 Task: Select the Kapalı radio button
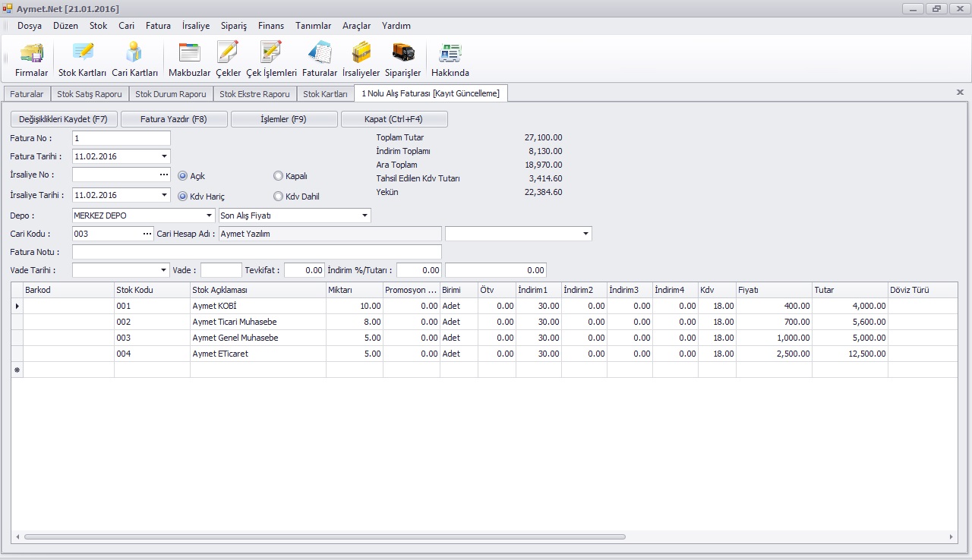pos(278,176)
